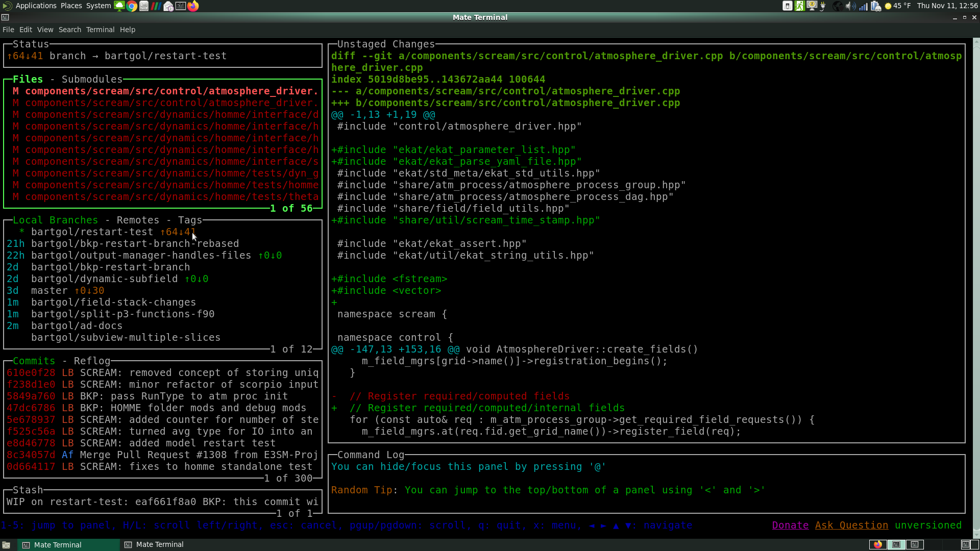Open the Places menu in the top panel
The height and width of the screenshot is (551, 980).
71,6
